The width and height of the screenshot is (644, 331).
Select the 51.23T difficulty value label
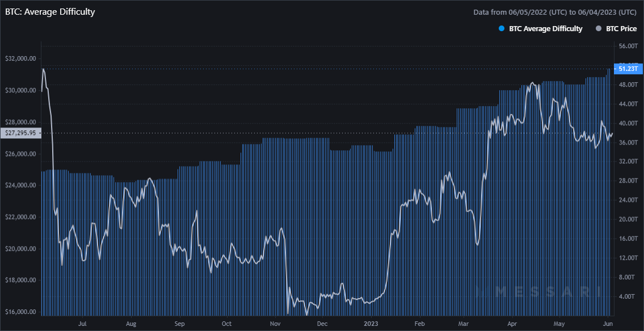tap(627, 69)
